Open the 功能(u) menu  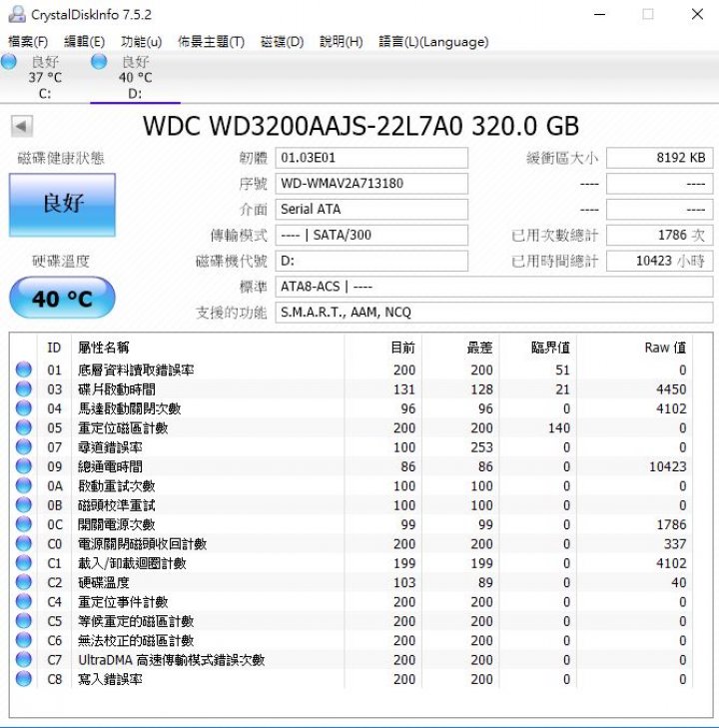point(141,42)
